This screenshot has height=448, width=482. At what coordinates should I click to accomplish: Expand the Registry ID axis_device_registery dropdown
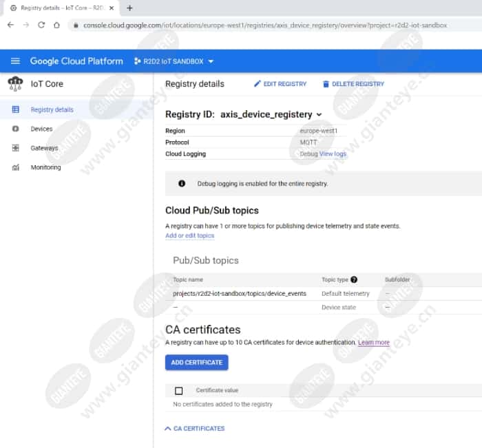[319, 115]
